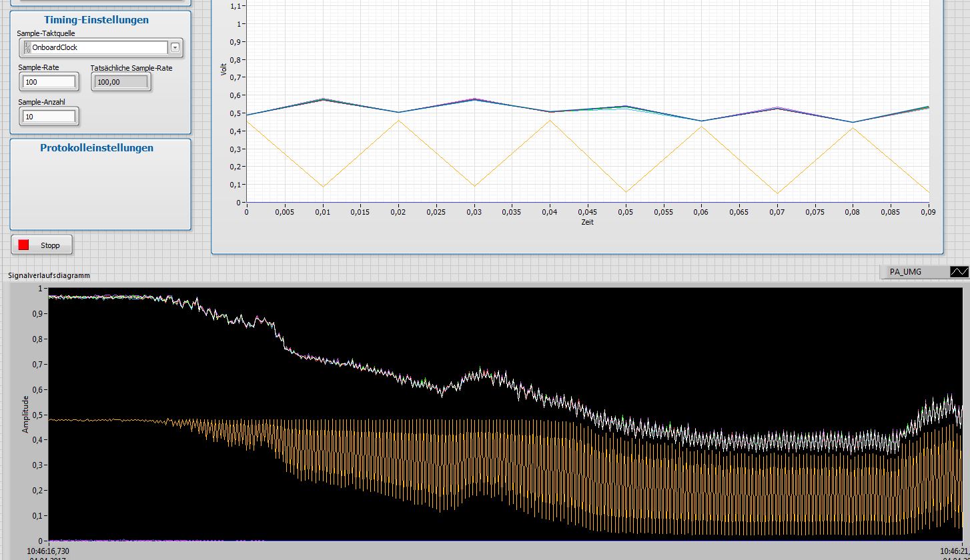970x560 pixels.
Task: Click the Protokolleinstellungen panel heading
Action: (x=97, y=148)
